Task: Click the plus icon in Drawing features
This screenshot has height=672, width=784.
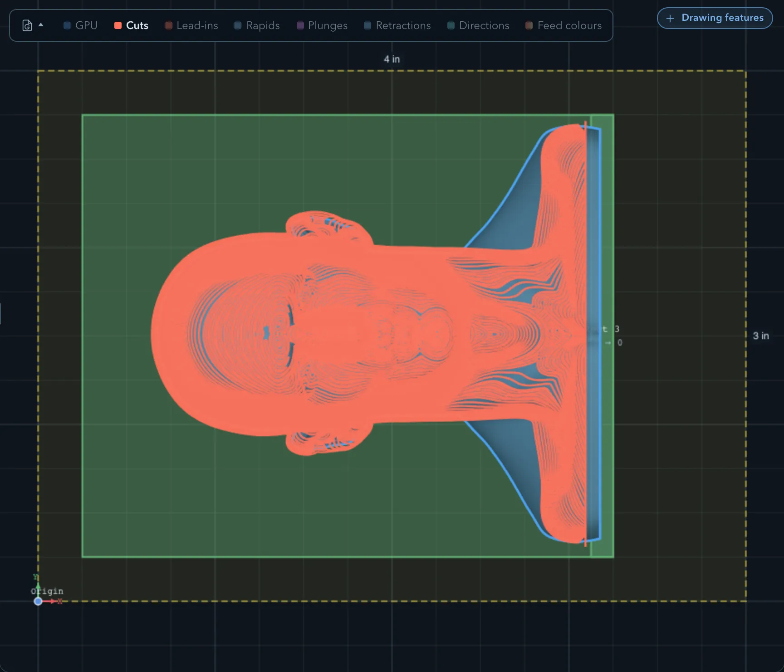Action: pos(670,19)
